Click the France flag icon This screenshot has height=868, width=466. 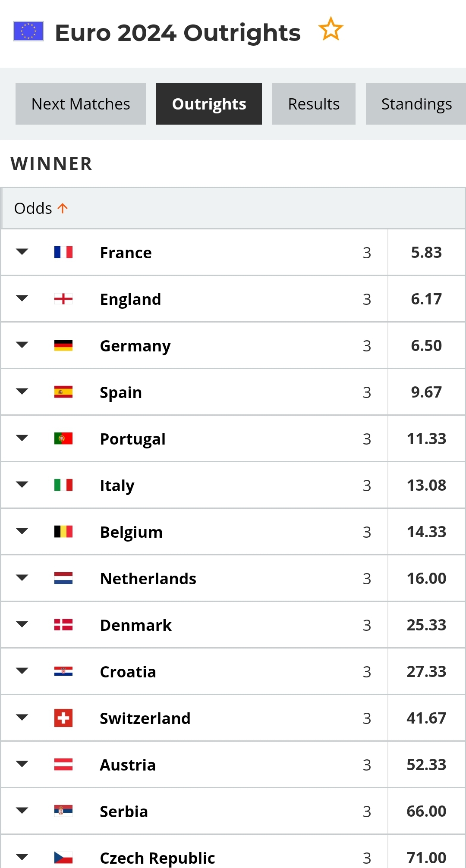[x=63, y=252]
